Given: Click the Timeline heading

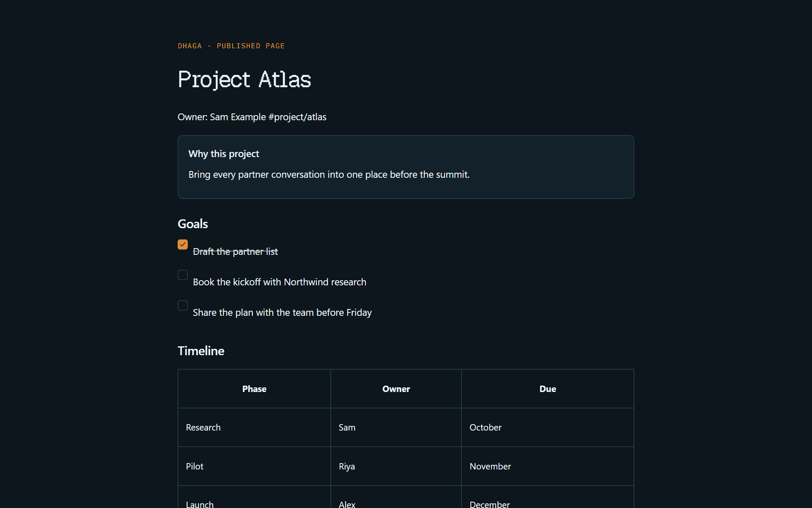Looking at the screenshot, I should [x=201, y=351].
